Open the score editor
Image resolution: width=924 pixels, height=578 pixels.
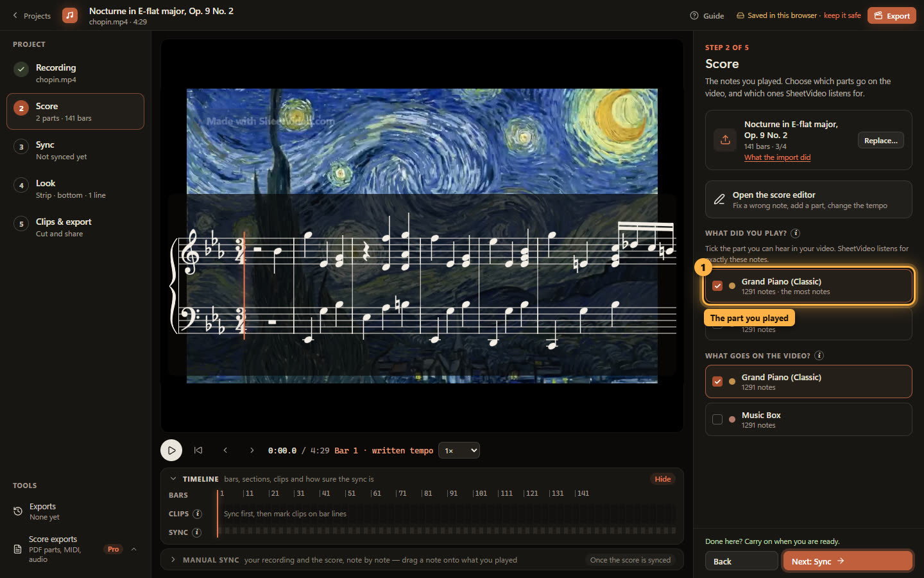coord(809,199)
